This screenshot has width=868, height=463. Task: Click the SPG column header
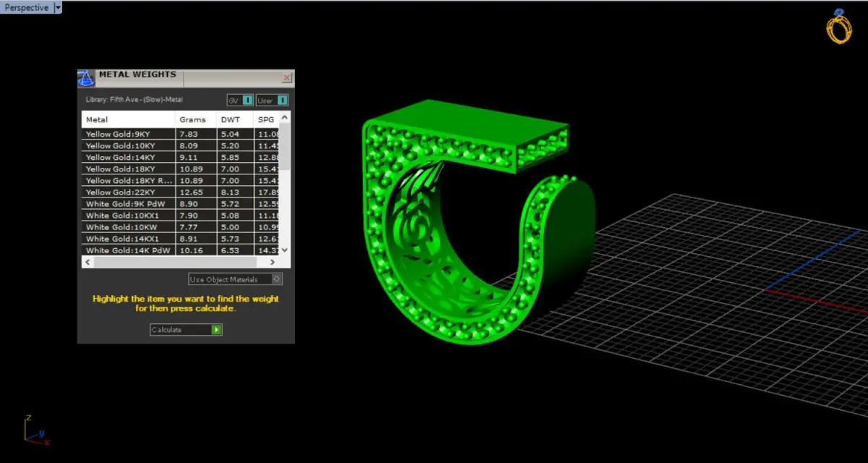266,119
